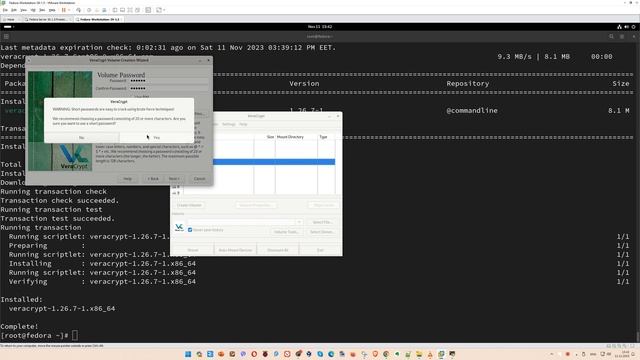
Task: Click Type column header in VeraCrypt
Action: [x=326, y=137]
